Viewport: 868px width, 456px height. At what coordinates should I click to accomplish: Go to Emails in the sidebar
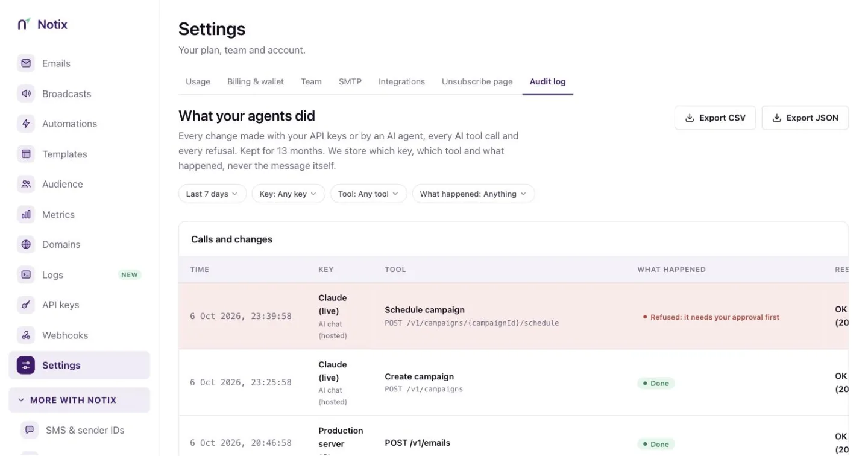click(79, 63)
